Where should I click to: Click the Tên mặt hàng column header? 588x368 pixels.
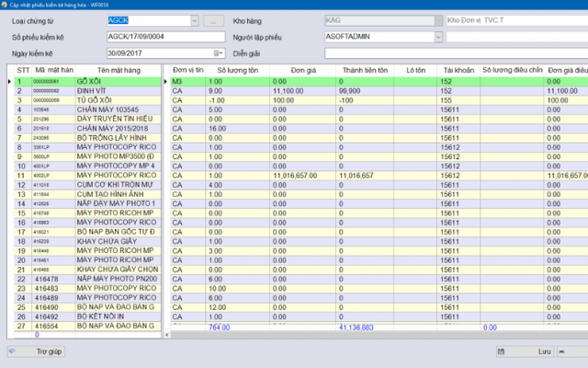point(117,70)
